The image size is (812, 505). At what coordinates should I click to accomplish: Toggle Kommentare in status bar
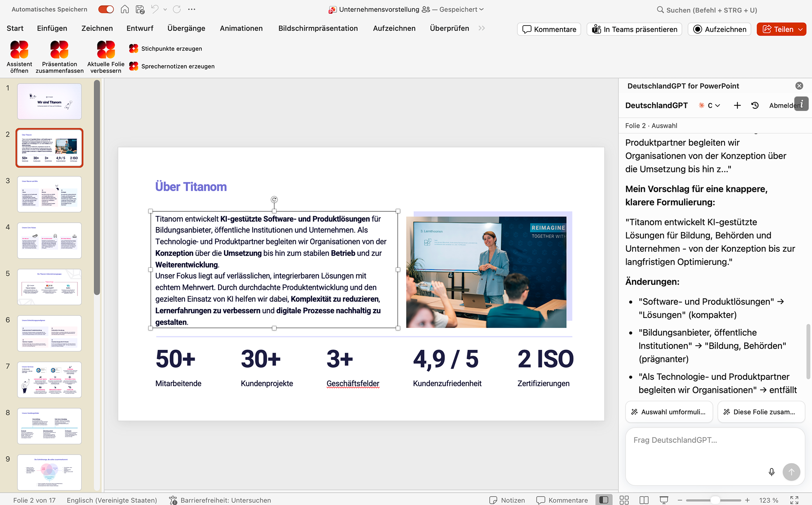tap(562, 500)
